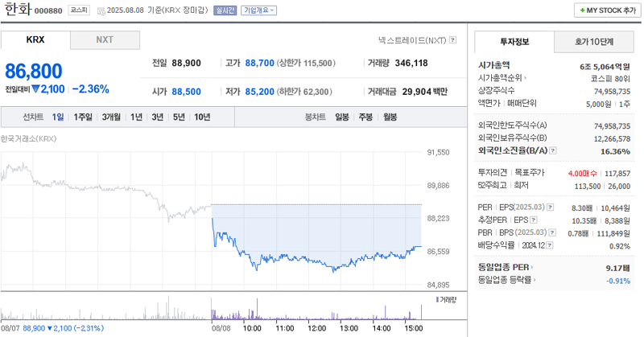
Task: Show the 주봉 candlestick chart
Action: tap(365, 117)
